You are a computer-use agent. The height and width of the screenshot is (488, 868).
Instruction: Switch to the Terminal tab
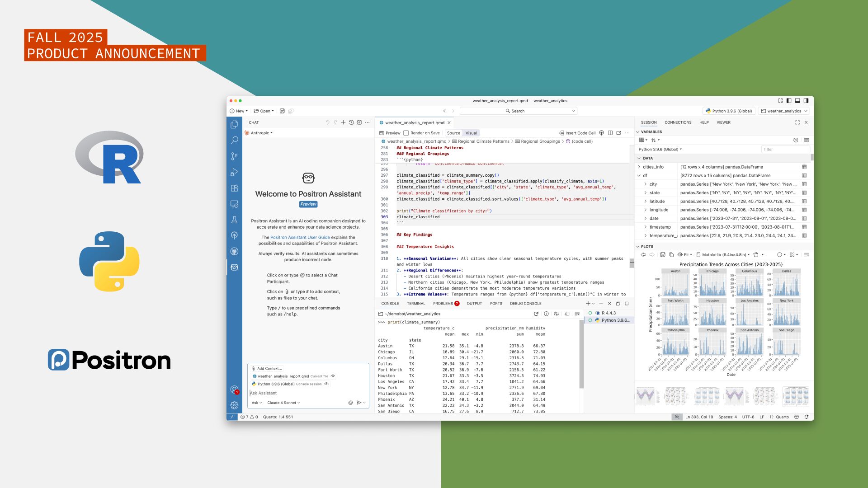[416, 304]
